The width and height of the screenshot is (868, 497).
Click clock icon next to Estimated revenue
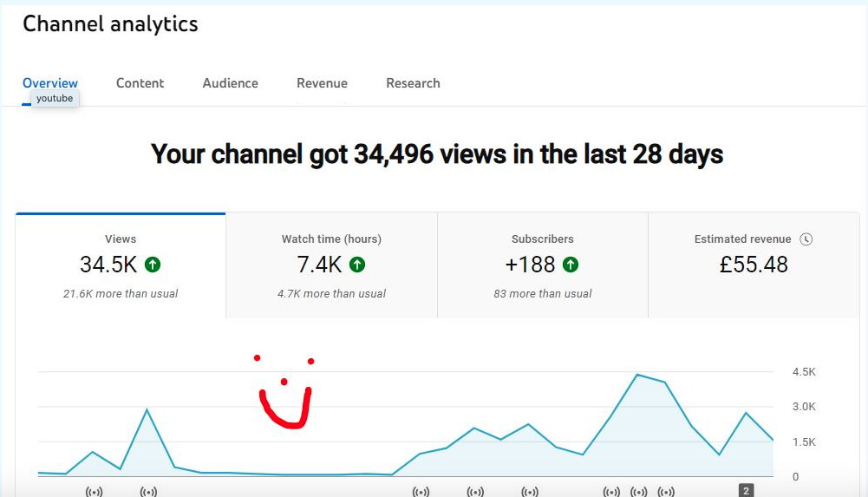click(x=806, y=239)
